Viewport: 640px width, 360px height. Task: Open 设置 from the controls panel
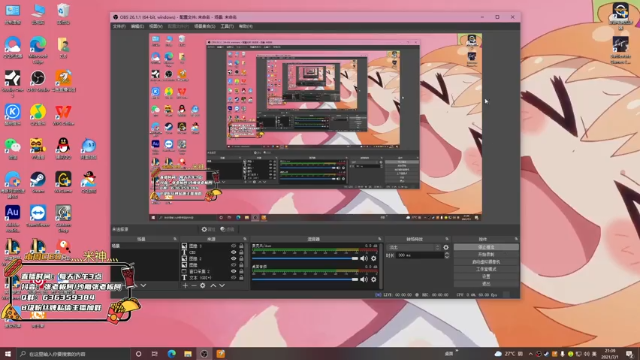(486, 277)
